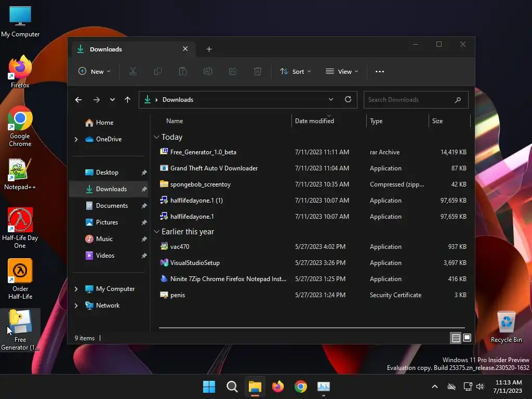Open the Windows Start menu
532x399 pixels.
coord(209,387)
